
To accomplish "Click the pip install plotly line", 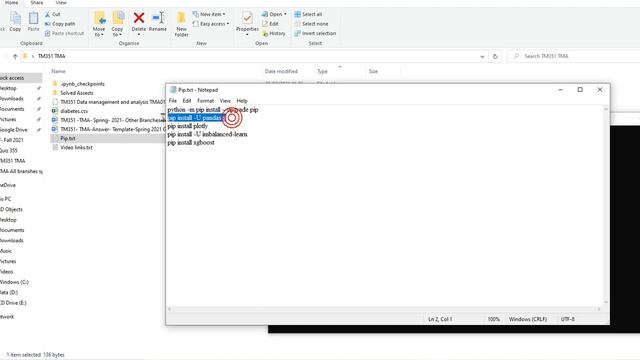I will [188, 126].
